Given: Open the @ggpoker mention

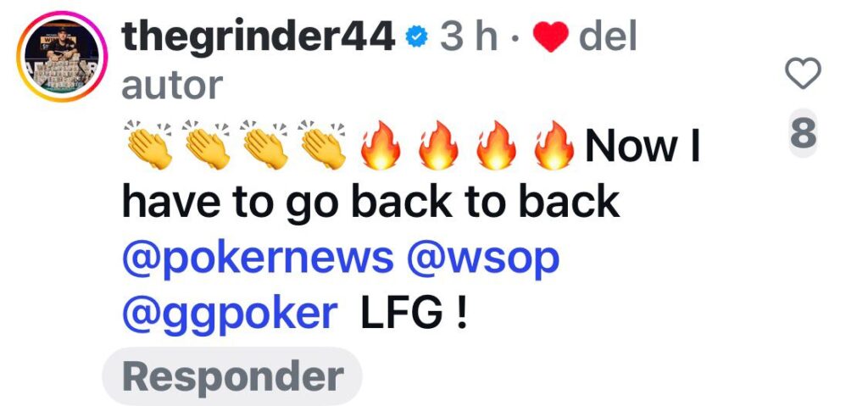Looking at the screenshot, I should pyautogui.click(x=230, y=314).
